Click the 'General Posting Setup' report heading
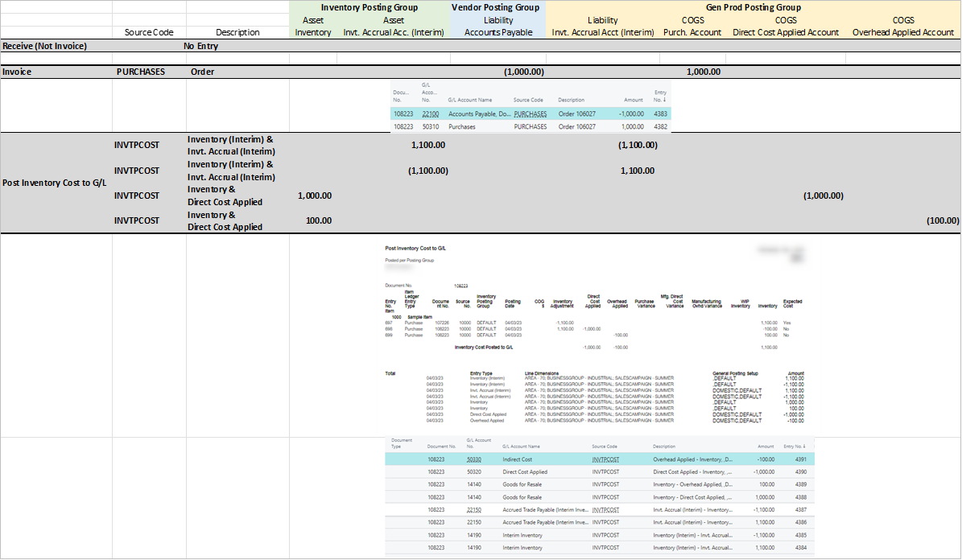This screenshot has width=962, height=560. 735,373
